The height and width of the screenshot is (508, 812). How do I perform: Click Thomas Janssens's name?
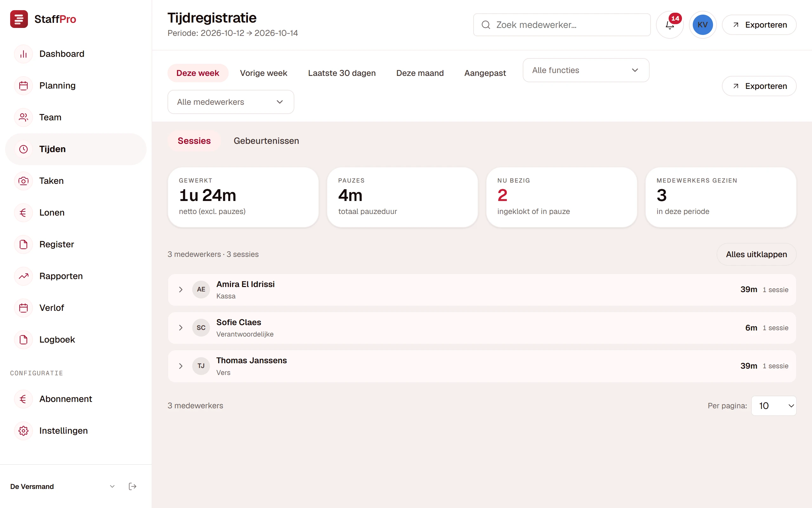coord(251,360)
